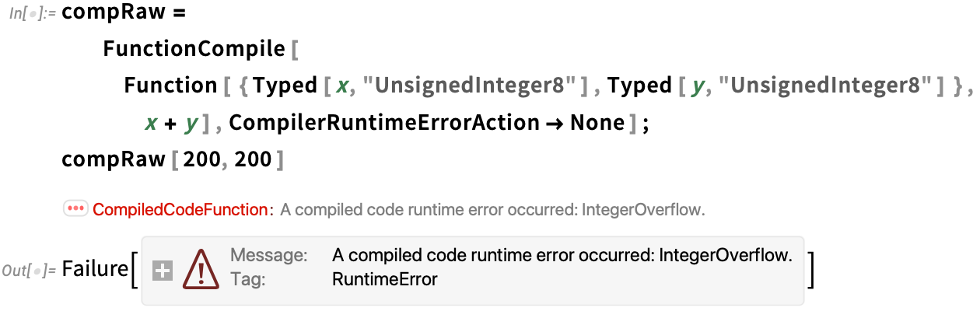Click the RuntimeError tag value
This screenshot has height=311, width=980.
pyautogui.click(x=384, y=279)
